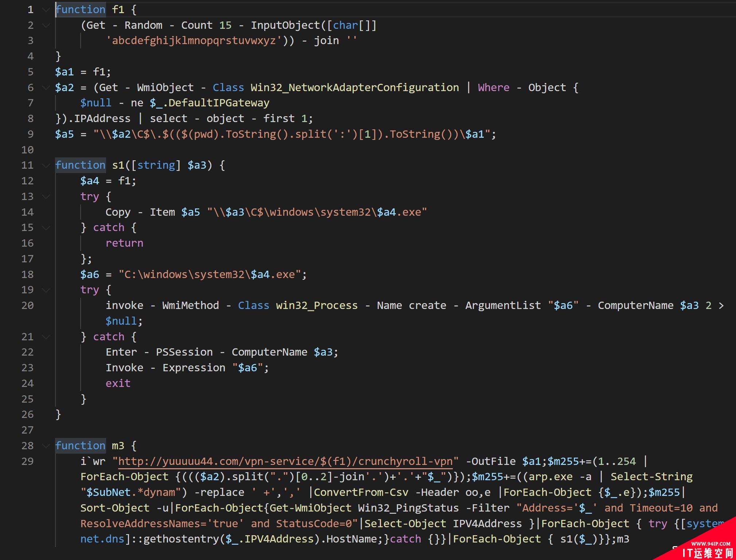Click PSSession on line 22
This screenshot has height=560, width=736.
(184, 352)
